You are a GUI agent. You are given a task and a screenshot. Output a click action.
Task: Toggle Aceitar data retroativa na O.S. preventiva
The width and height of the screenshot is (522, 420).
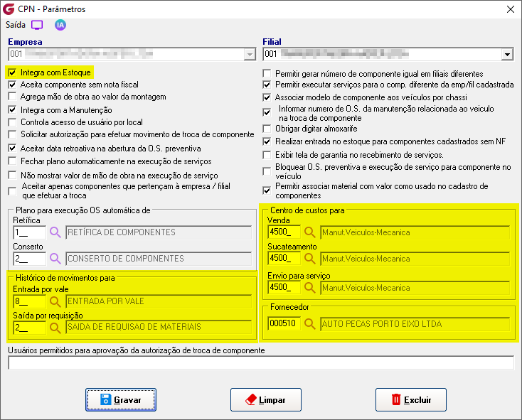[12, 148]
